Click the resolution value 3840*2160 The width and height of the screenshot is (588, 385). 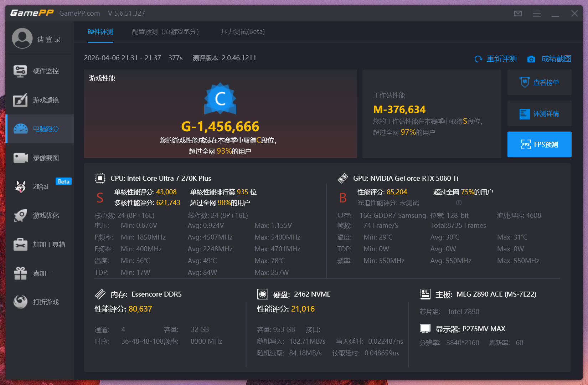[x=463, y=343]
